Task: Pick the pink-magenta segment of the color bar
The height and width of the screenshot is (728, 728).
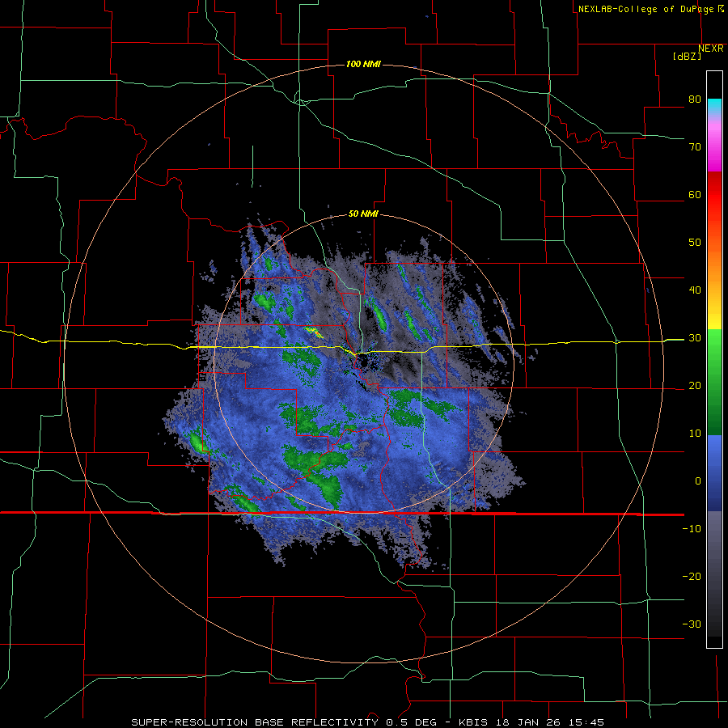Action: (x=714, y=144)
